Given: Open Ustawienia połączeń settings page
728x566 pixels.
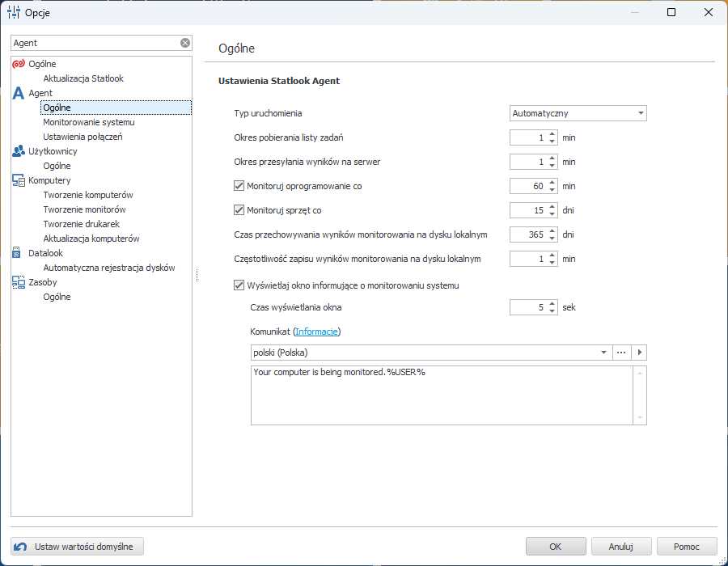Looking at the screenshot, I should [83, 137].
